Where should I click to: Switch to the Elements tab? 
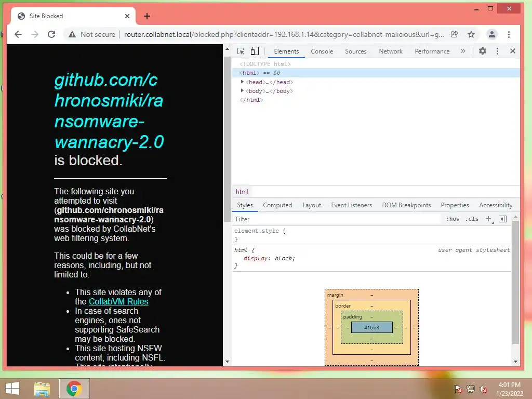pos(286,51)
